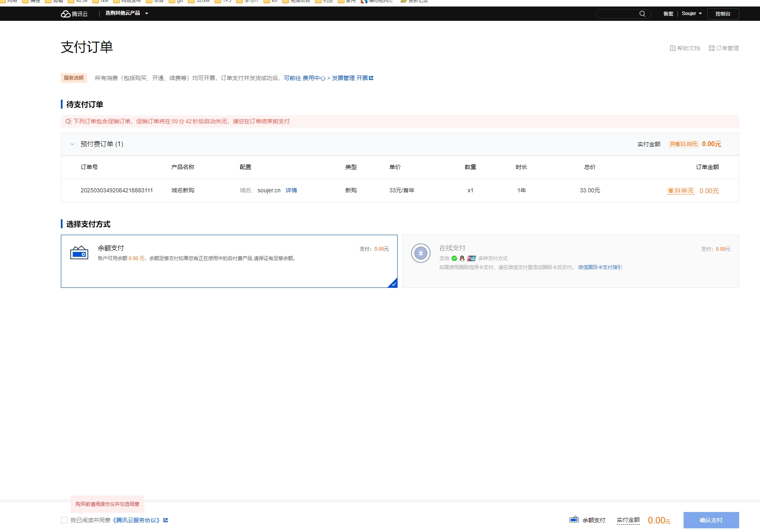
Task: Open the 备案 link in top bar
Action: (668, 14)
